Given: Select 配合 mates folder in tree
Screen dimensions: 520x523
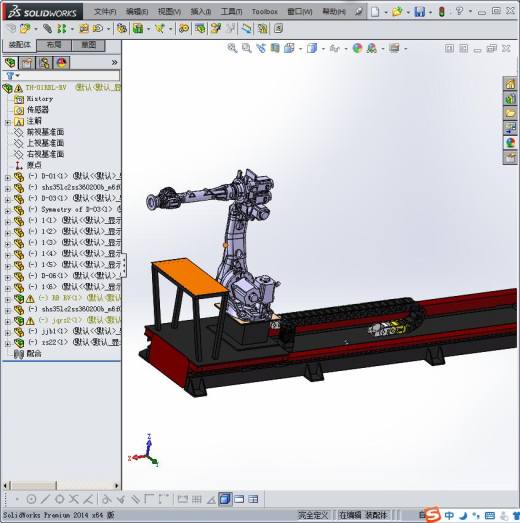Looking at the screenshot, I should [x=34, y=354].
